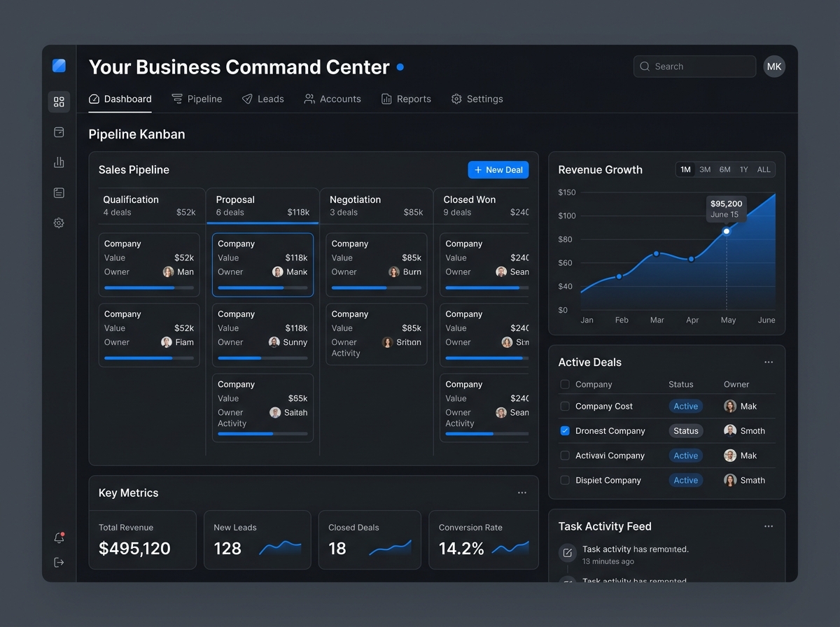
Task: Open the Task Activity Feed options menu
Action: click(769, 526)
